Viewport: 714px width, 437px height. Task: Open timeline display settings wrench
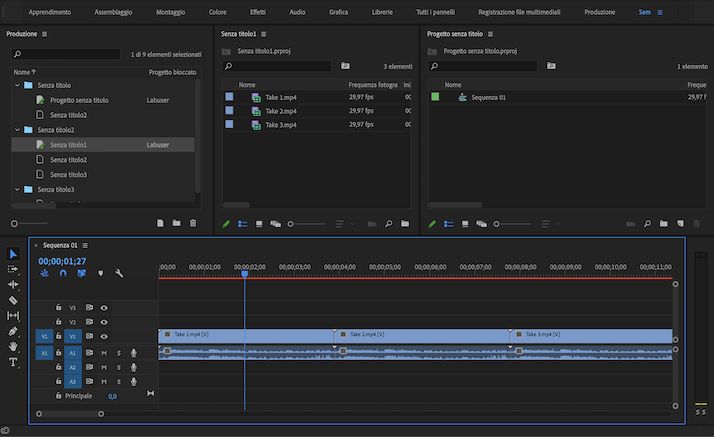[x=119, y=273]
